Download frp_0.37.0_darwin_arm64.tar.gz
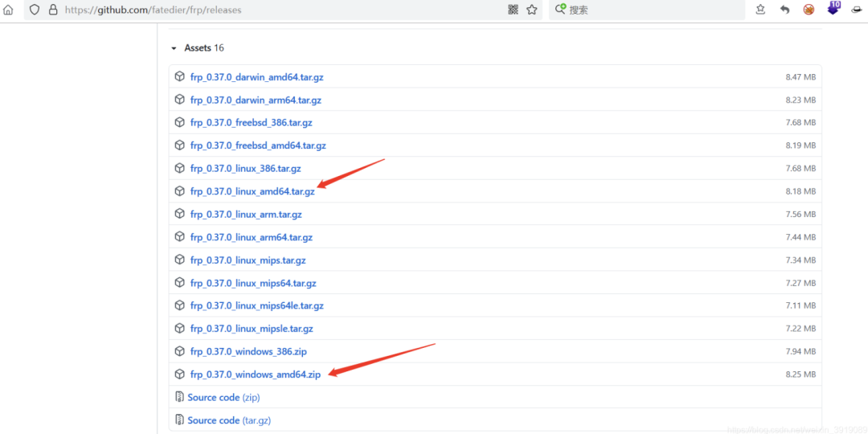 256,100
